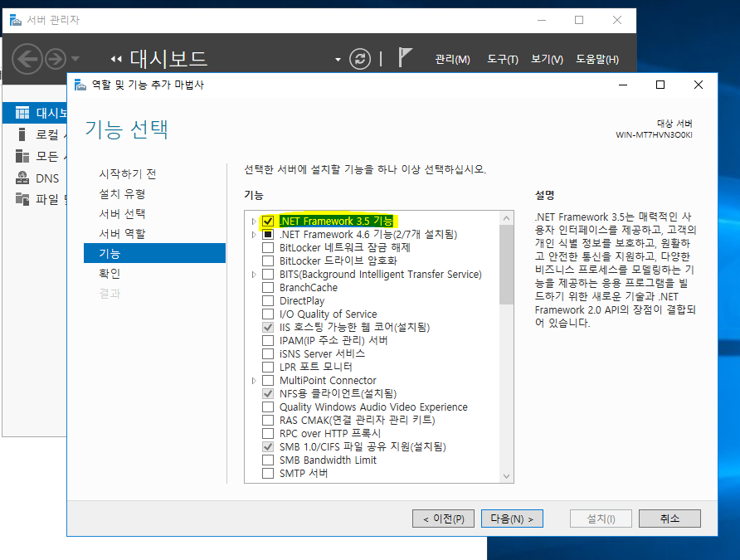Screen dimensions: 740x560
Task: Go to the 서버 역할 wizard step
Action: click(122, 233)
